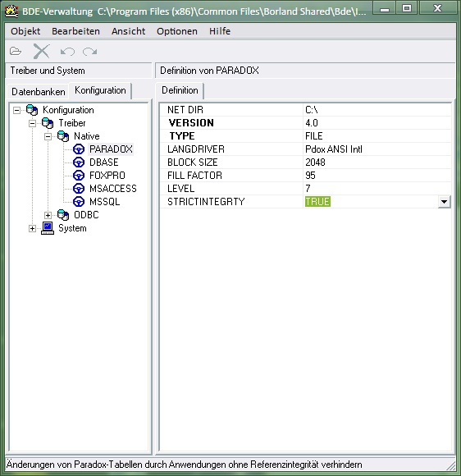Viewport: 461px width, 476px height.
Task: Click the BDE-Verwaltung title bar app icon
Action: point(11,11)
